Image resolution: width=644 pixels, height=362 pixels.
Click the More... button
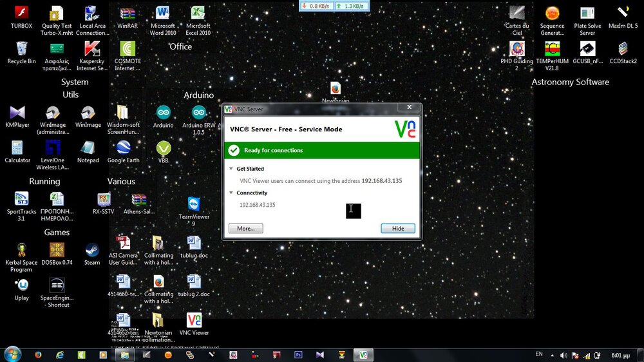click(x=245, y=229)
